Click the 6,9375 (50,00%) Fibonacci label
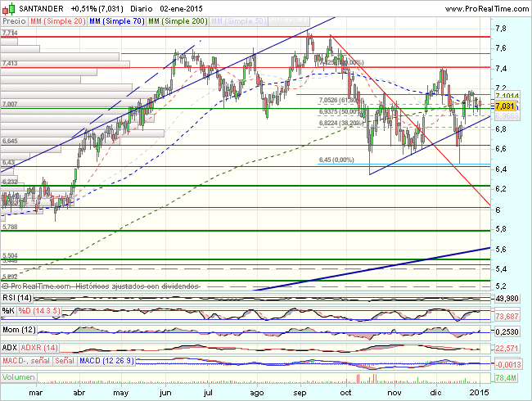532x401 pixels. click(340, 111)
